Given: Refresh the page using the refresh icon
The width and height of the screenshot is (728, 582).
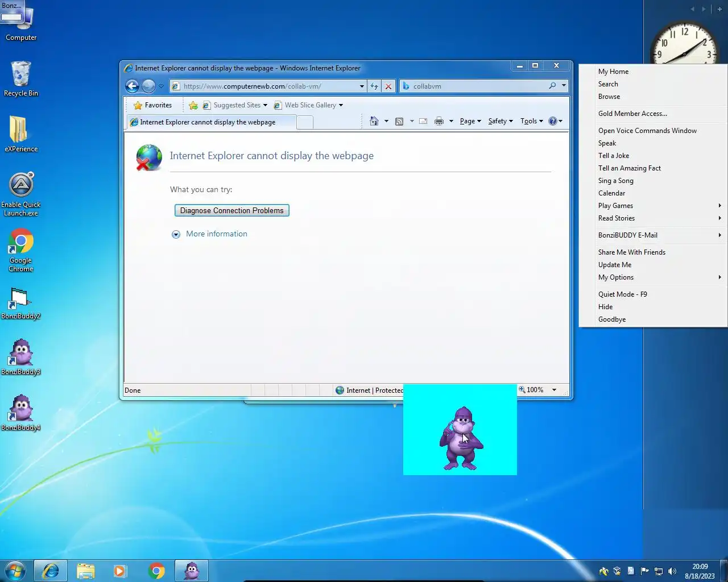Looking at the screenshot, I should [374, 86].
